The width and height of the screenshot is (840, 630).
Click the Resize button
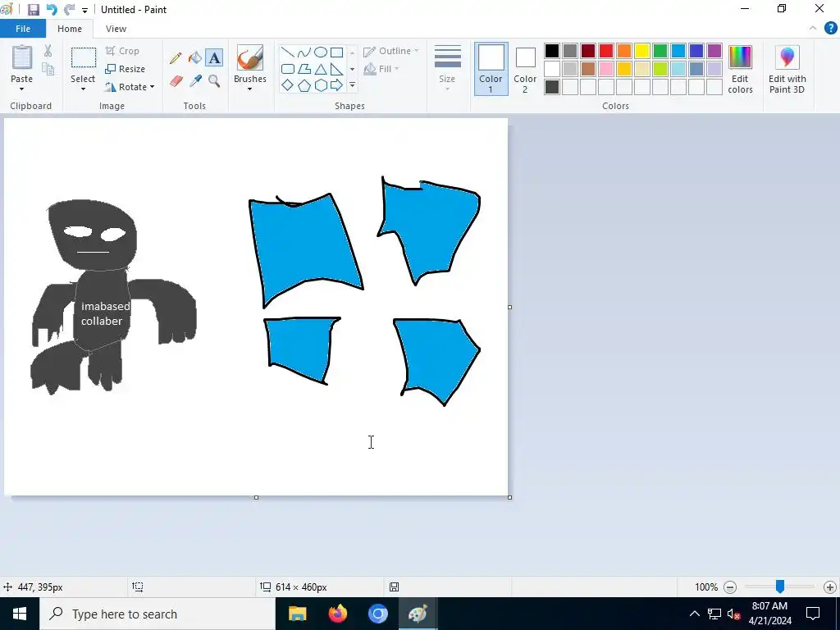click(126, 69)
